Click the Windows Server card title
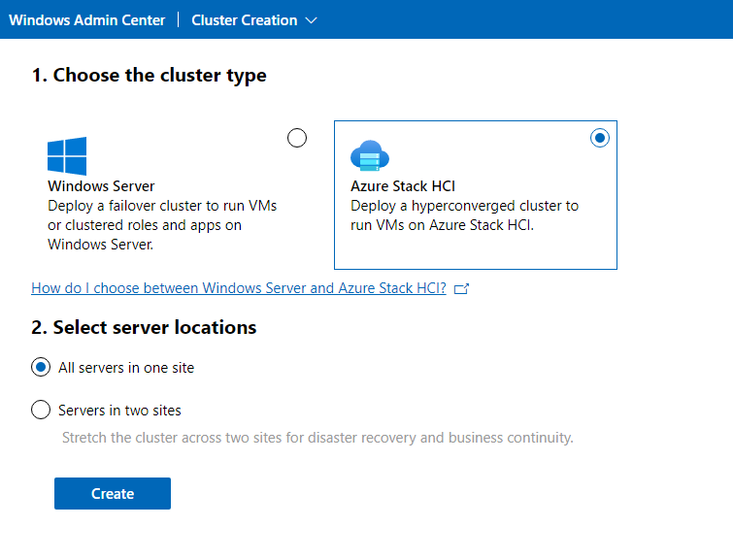733x560 pixels. click(101, 186)
